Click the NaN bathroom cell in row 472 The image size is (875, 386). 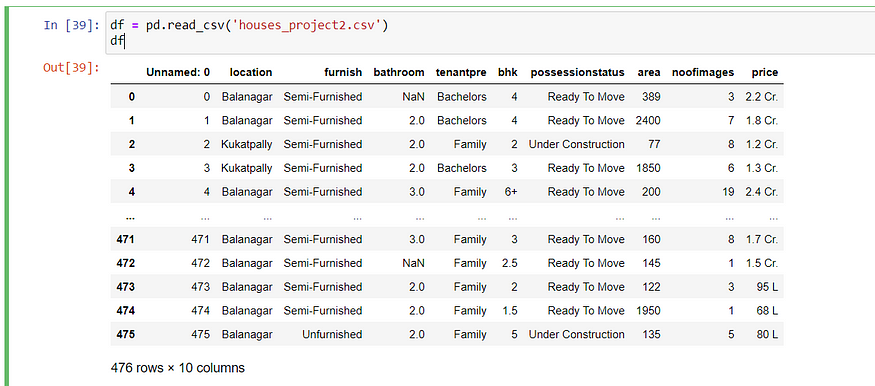click(414, 263)
